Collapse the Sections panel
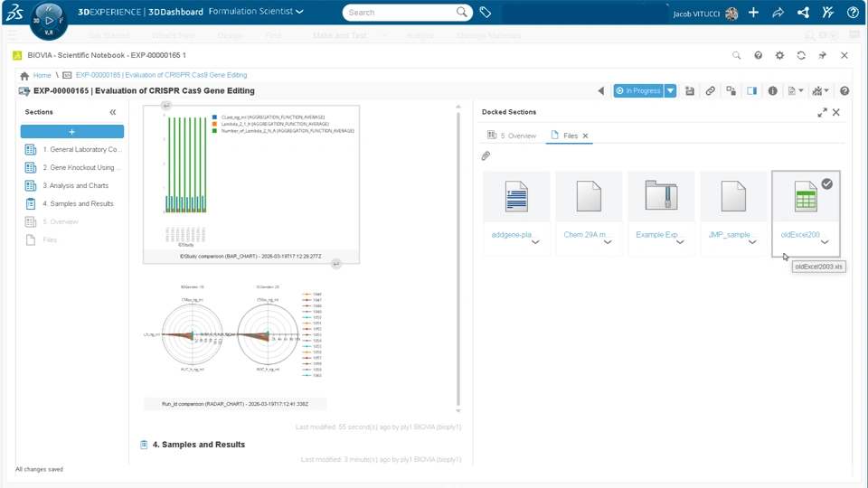Viewport: 868px width, 488px height. tap(113, 112)
